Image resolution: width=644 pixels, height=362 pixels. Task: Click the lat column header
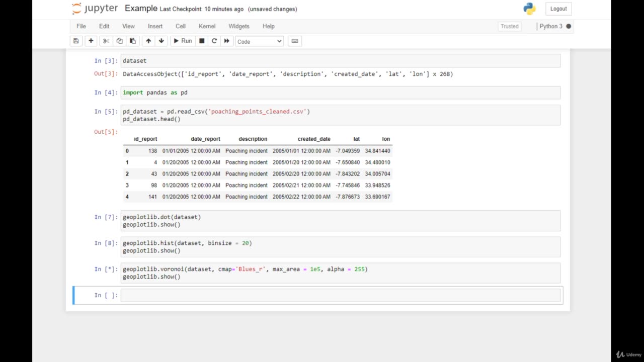(356, 139)
